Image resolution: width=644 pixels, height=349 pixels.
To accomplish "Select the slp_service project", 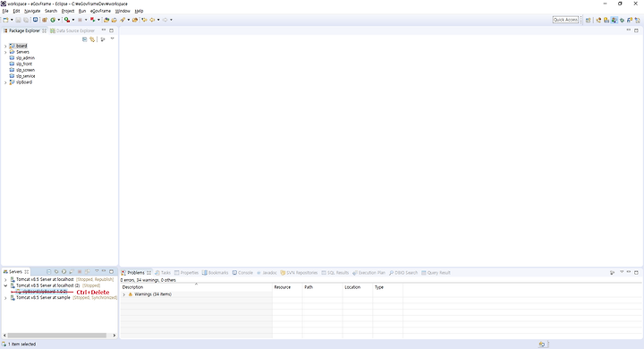I will click(x=25, y=76).
